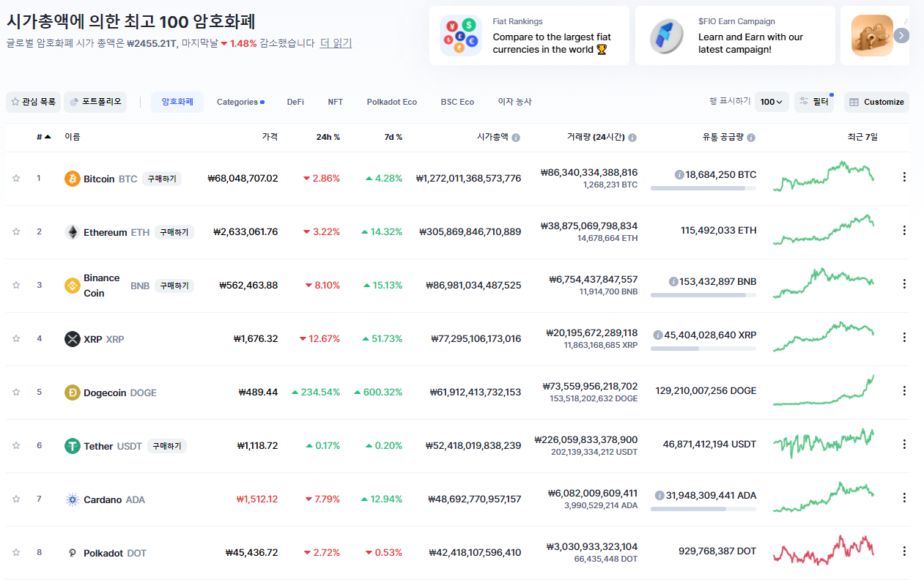The height and width of the screenshot is (580, 924).
Task: Open the Polkadot 7-day red sparkline chart
Action: point(824,551)
